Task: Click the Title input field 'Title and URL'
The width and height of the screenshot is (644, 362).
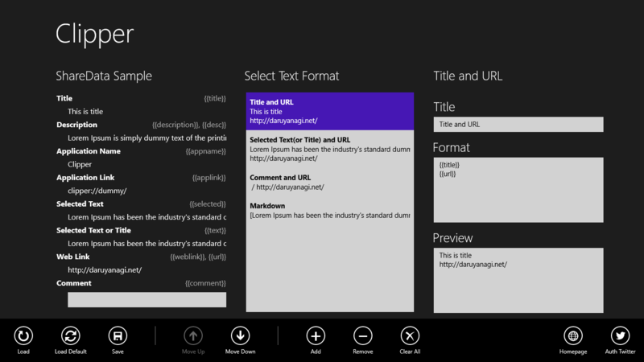Action: pos(518,125)
